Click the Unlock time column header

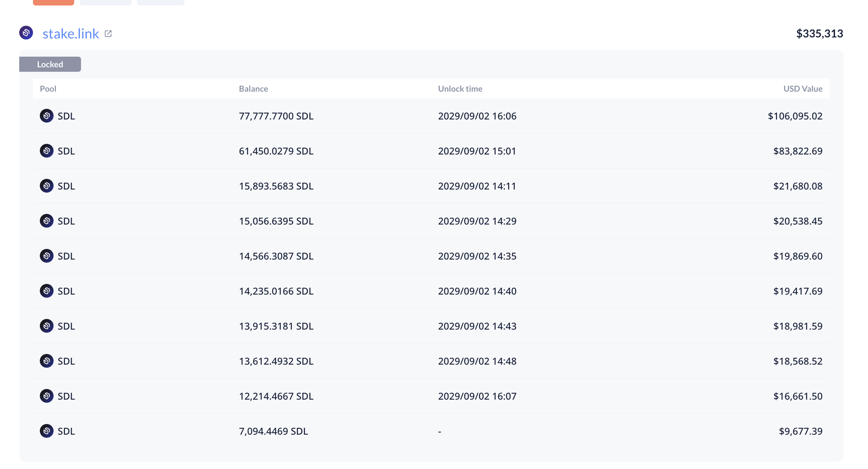pos(460,89)
